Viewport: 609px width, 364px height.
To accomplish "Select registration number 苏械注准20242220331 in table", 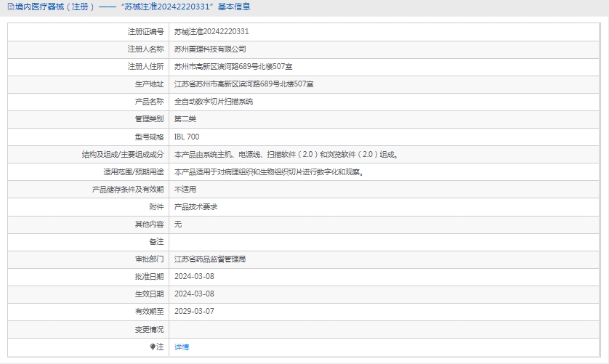I will 211,32.
